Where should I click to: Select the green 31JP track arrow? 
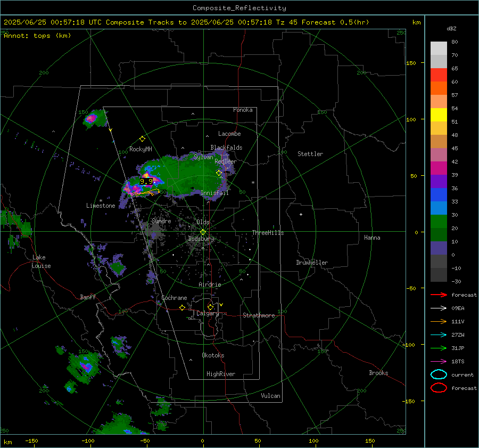439,348
